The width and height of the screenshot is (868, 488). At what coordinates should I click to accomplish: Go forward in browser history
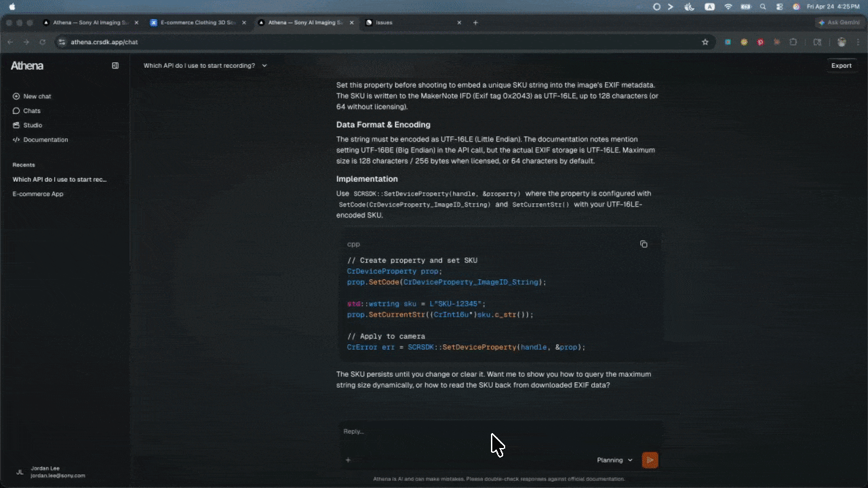click(26, 42)
